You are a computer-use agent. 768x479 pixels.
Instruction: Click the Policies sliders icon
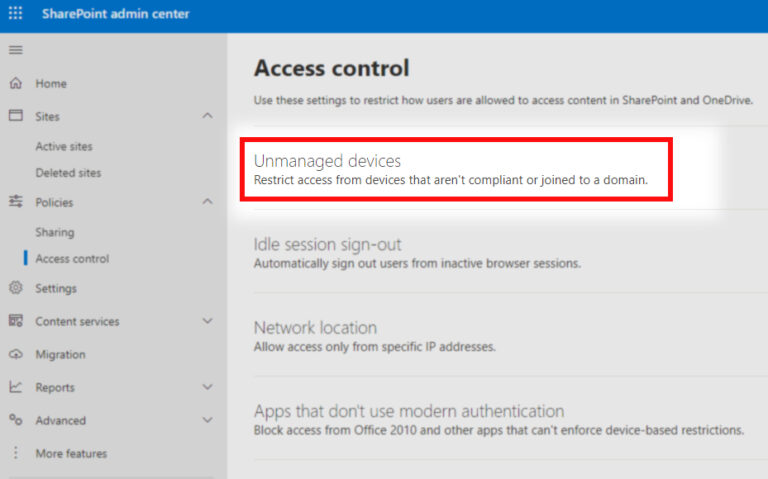click(x=15, y=202)
